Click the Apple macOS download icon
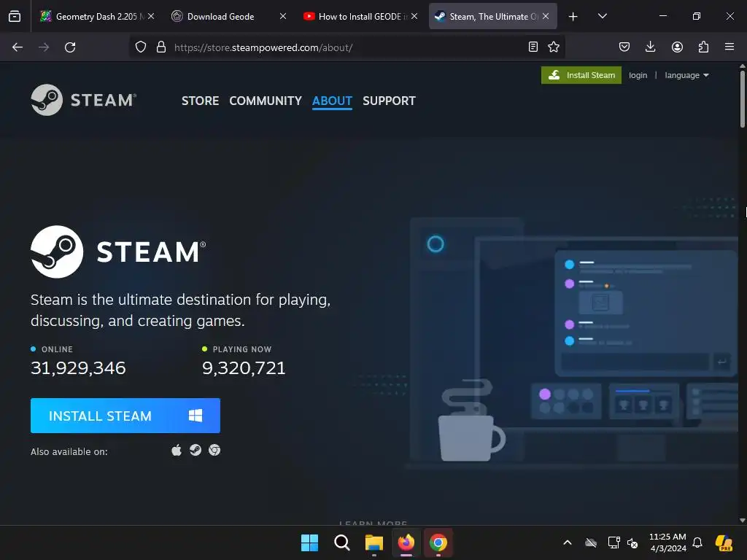747x560 pixels. click(x=177, y=450)
